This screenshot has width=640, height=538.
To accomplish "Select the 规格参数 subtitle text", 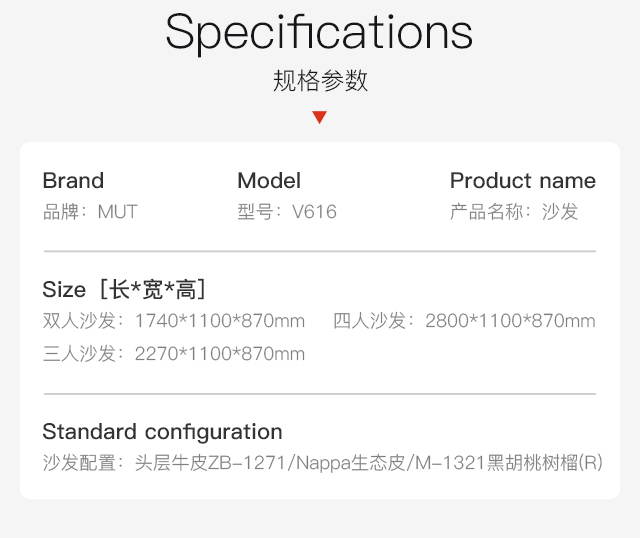I will click(x=320, y=80).
